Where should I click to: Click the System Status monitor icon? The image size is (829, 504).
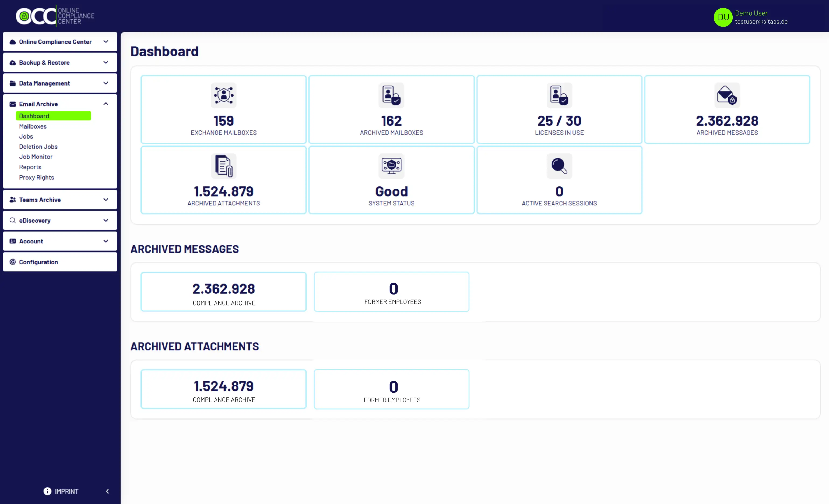391,166
